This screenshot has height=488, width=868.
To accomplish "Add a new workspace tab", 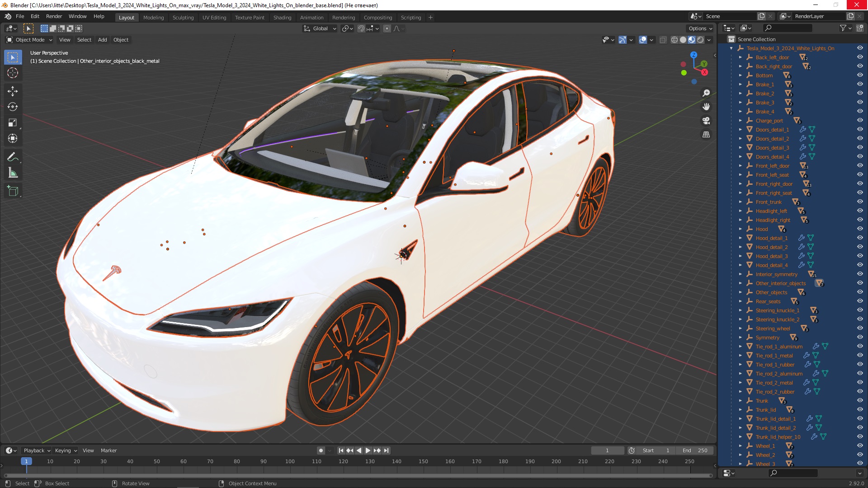I will 430,18.
